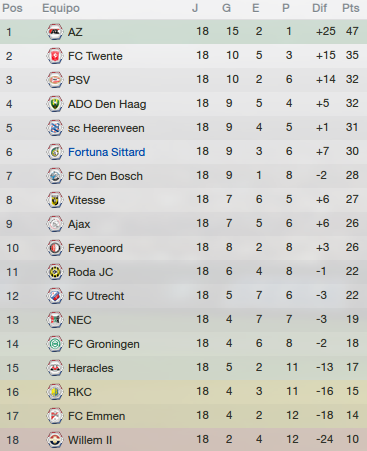Image resolution: width=367 pixels, height=451 pixels.
Task: Click the Equipo column header
Action: (61, 8)
